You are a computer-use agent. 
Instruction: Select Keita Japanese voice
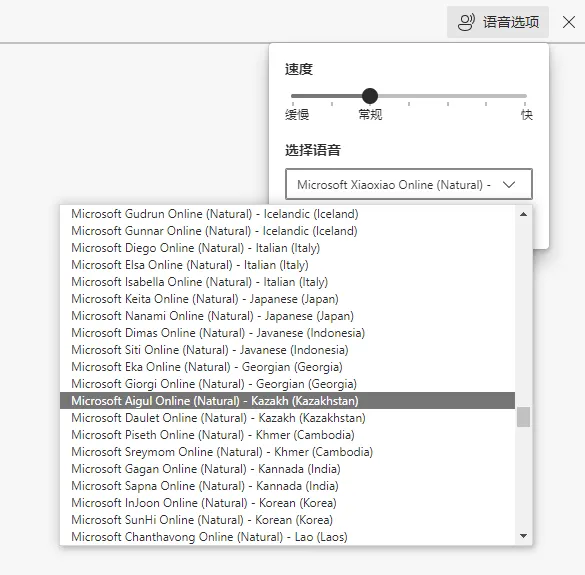click(x=287, y=299)
